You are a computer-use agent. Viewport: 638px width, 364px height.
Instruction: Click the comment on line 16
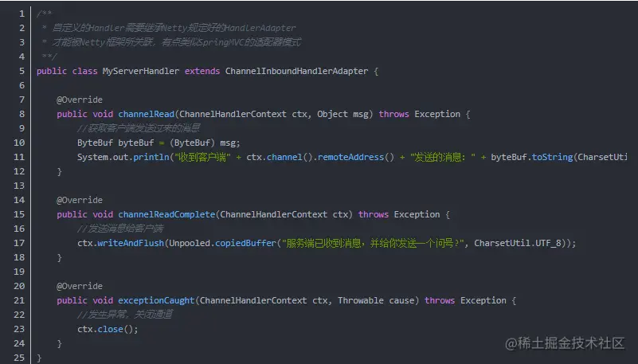click(120, 229)
